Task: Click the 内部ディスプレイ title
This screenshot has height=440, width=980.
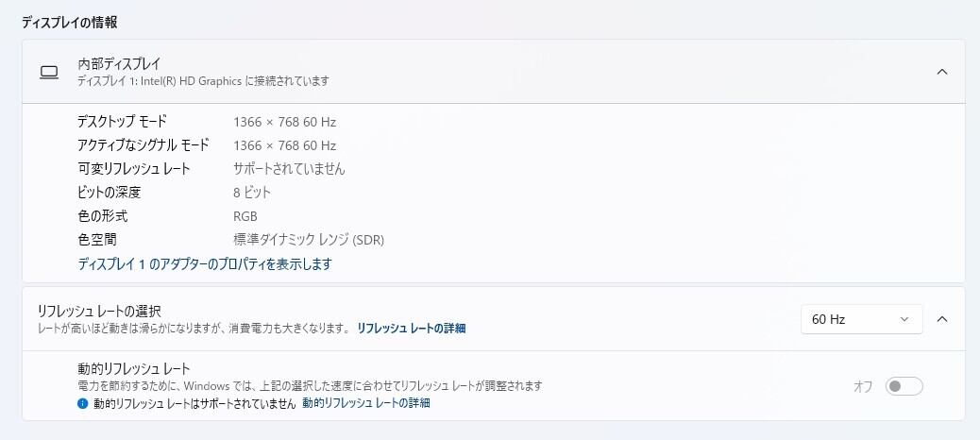Action: click(x=119, y=64)
